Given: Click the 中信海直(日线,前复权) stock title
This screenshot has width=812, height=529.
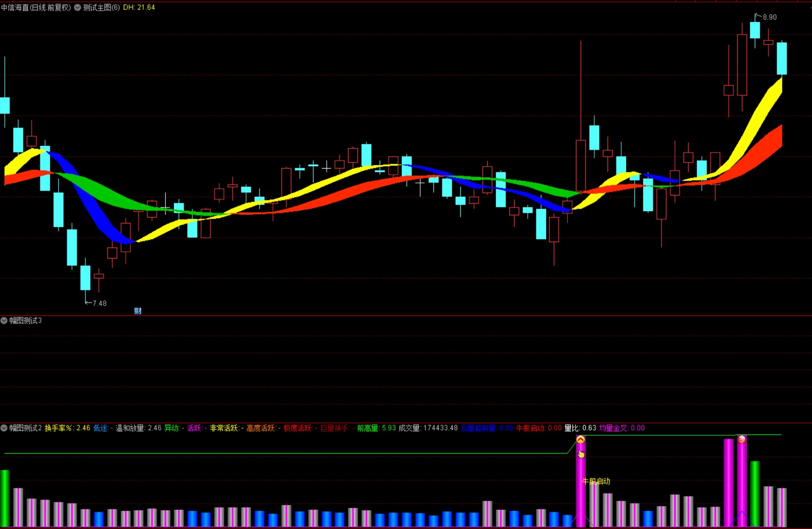Looking at the screenshot, I should coord(36,7).
